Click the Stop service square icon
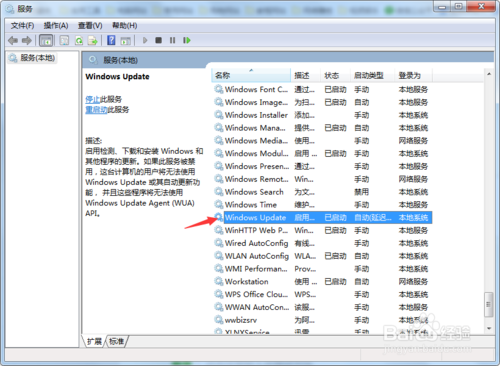The width and height of the screenshot is (500, 366). (x=158, y=40)
